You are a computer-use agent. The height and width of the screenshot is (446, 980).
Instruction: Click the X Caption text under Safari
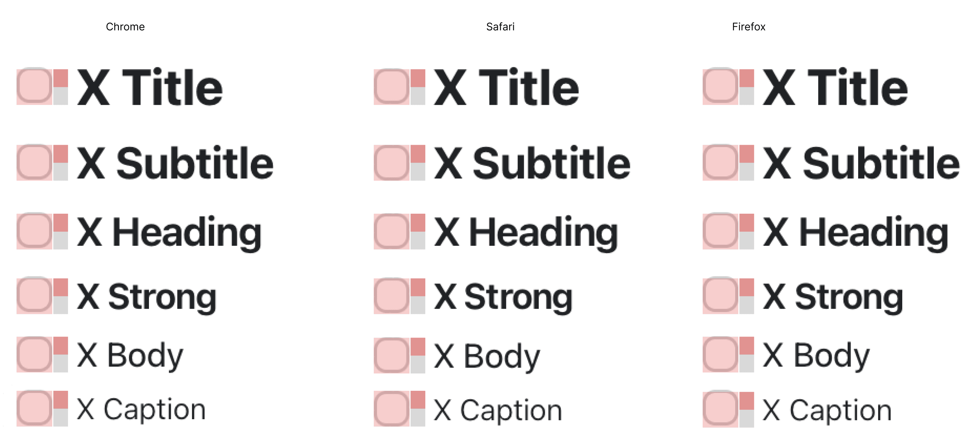pyautogui.click(x=498, y=410)
